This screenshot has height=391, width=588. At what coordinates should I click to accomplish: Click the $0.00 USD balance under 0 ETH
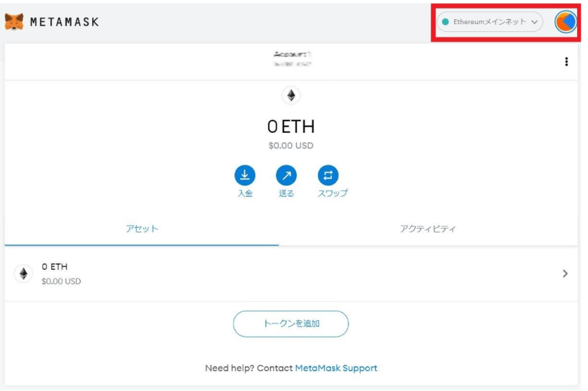291,145
